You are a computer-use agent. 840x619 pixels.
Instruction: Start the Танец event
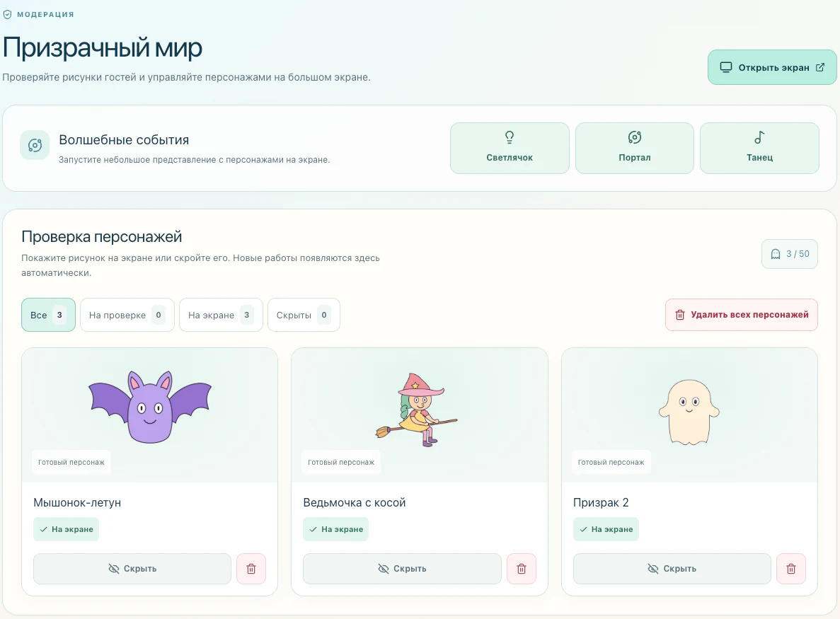(759, 149)
